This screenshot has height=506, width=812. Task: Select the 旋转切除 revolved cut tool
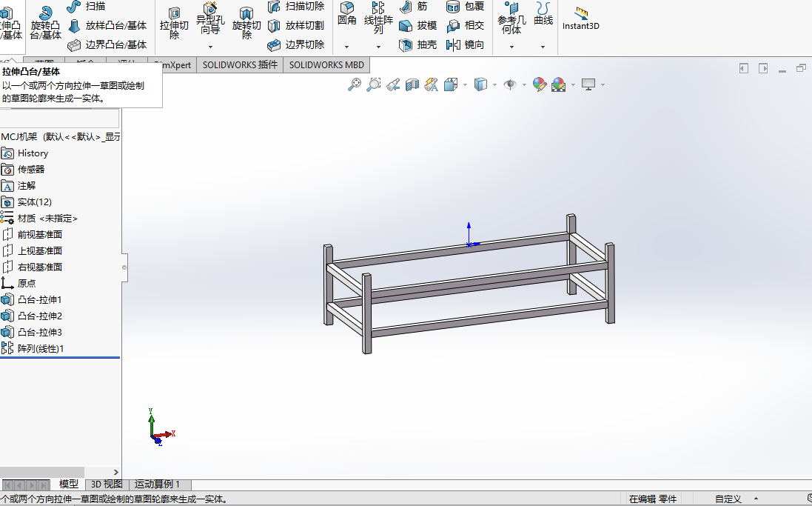[x=246, y=22]
